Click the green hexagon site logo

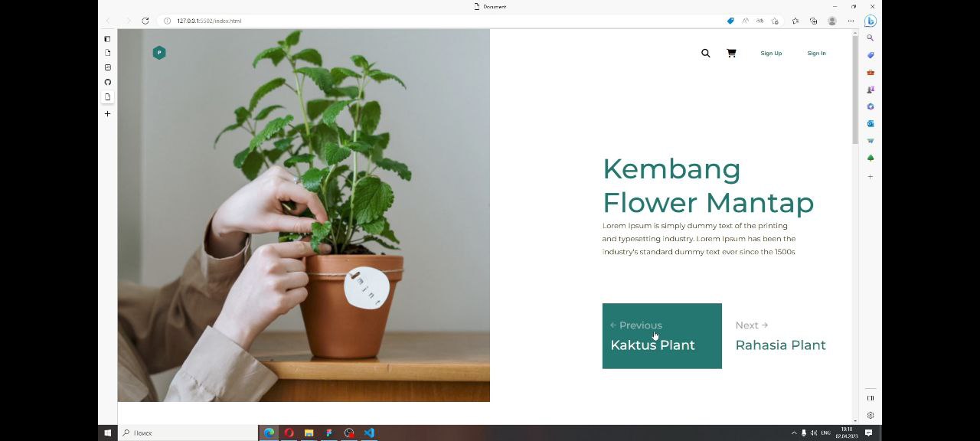tap(159, 53)
